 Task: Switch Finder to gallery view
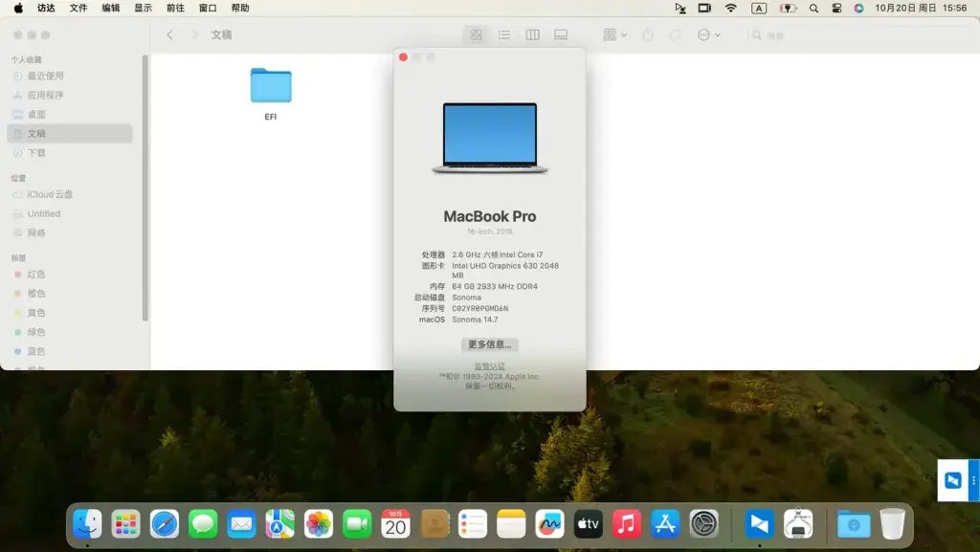click(561, 35)
